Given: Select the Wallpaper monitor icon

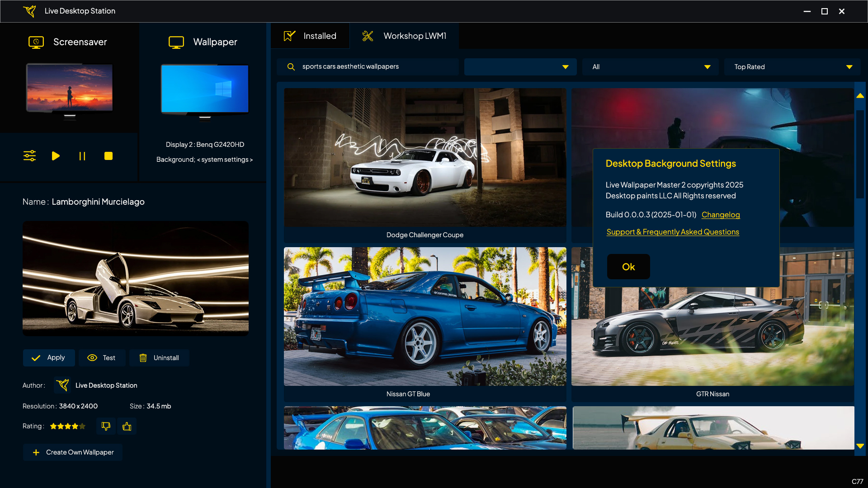Looking at the screenshot, I should tap(176, 42).
